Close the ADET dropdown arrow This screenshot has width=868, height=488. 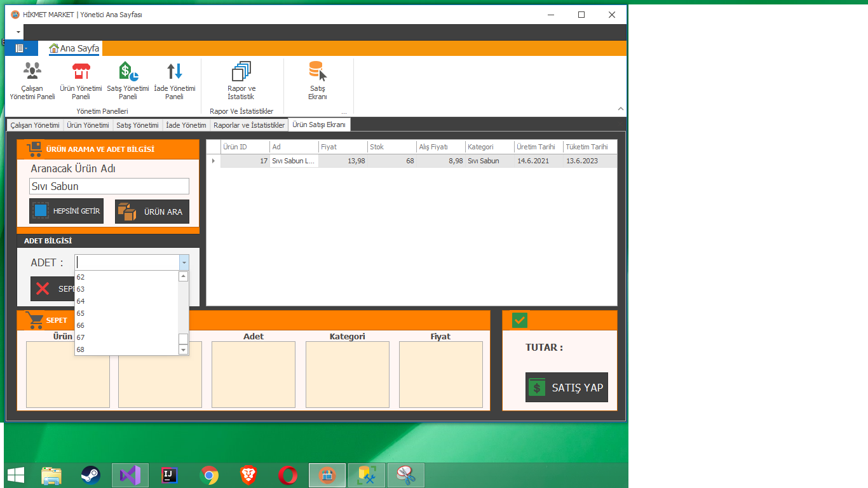184,262
